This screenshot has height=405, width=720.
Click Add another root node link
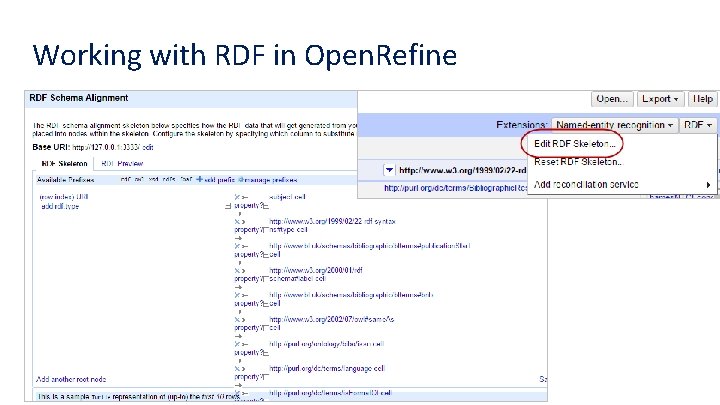71,379
